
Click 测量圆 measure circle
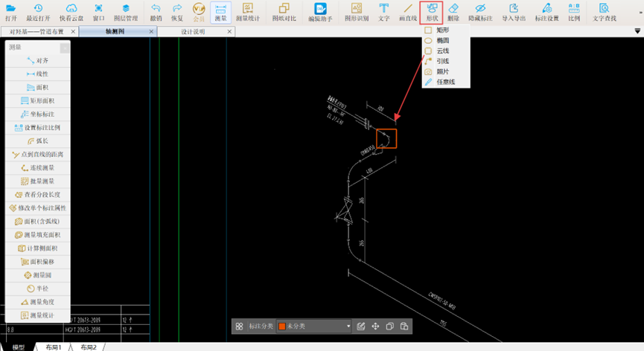(38, 275)
